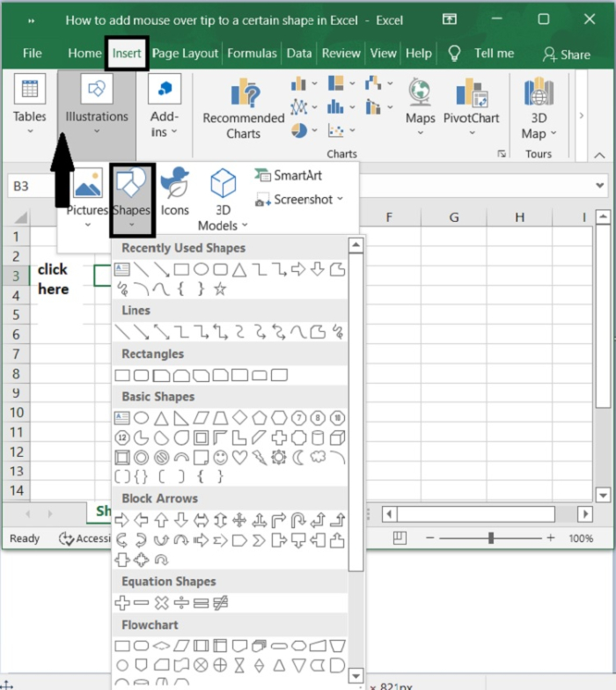The height and width of the screenshot is (690, 616).
Task: Launch the 3D Map tool
Action: click(539, 108)
